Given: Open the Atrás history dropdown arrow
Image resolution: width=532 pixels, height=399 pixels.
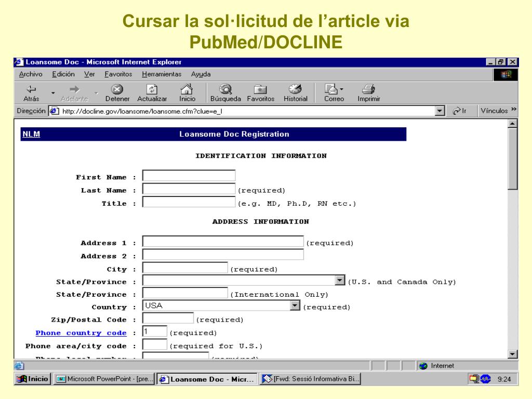Looking at the screenshot, I should (x=53, y=92).
